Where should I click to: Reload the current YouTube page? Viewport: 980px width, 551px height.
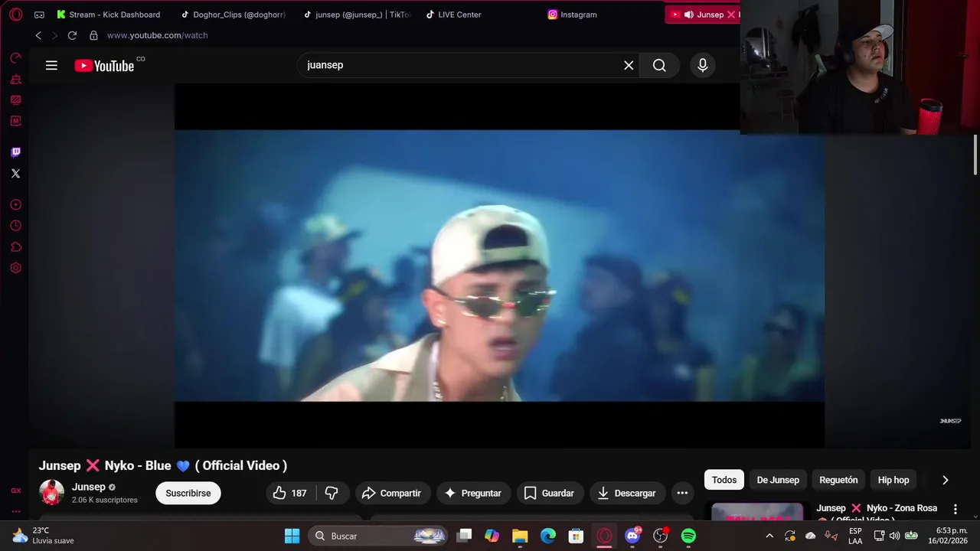[x=72, y=35]
